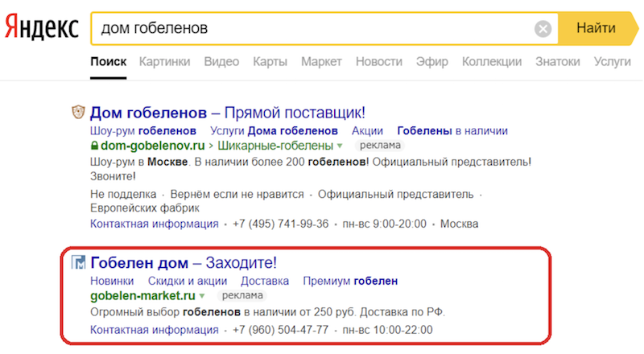Click the реклама label of dom-gobelenov.ru
This screenshot has width=644, height=354.
[x=380, y=146]
